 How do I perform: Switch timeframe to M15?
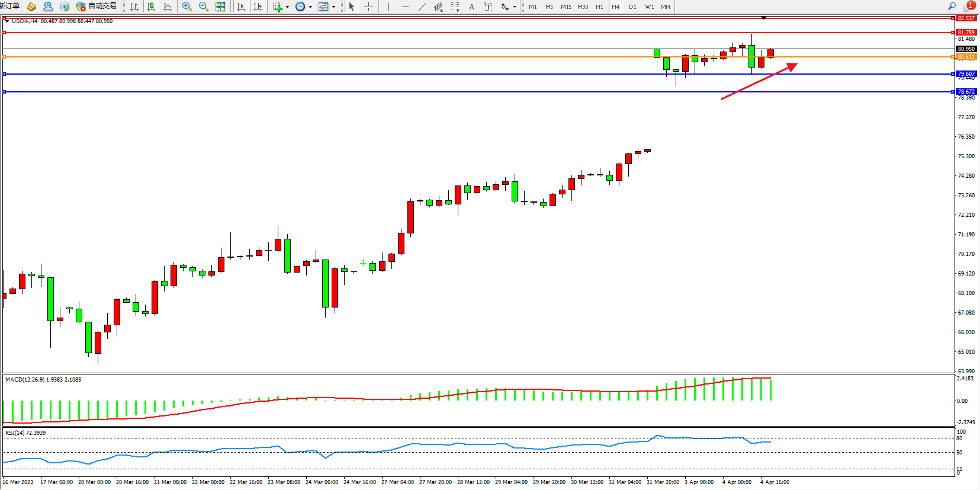click(566, 7)
